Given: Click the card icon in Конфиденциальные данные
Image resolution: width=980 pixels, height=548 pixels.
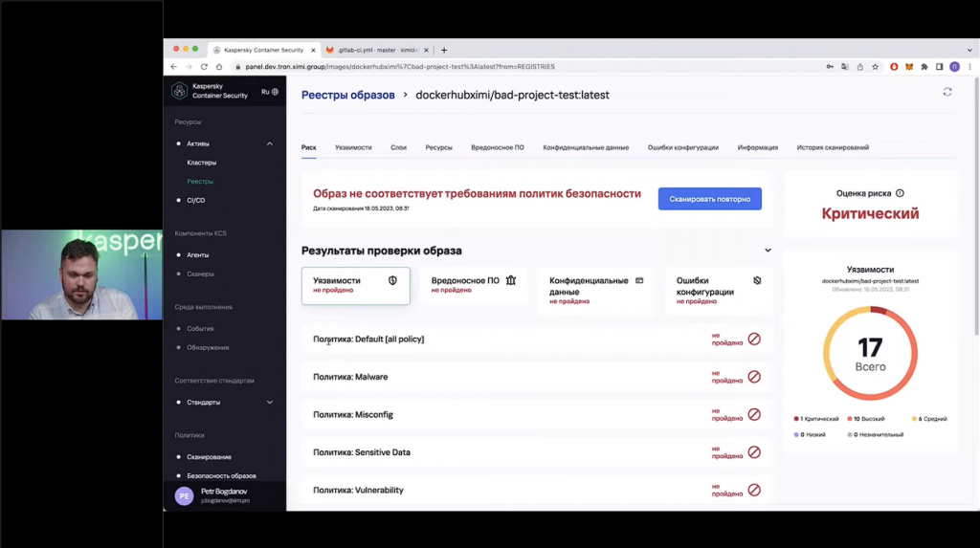Looking at the screenshot, I should pyautogui.click(x=639, y=280).
